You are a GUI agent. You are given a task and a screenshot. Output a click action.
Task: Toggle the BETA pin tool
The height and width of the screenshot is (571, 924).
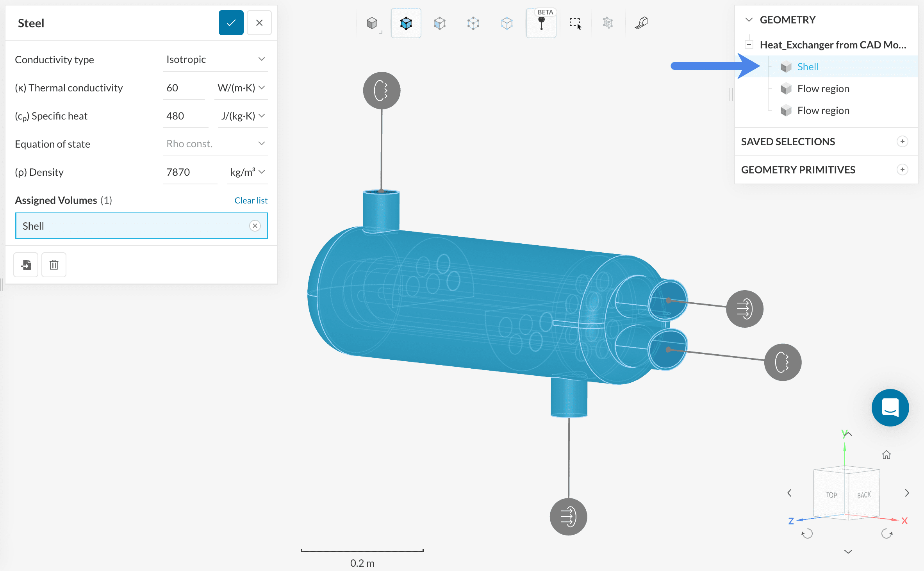tap(541, 23)
